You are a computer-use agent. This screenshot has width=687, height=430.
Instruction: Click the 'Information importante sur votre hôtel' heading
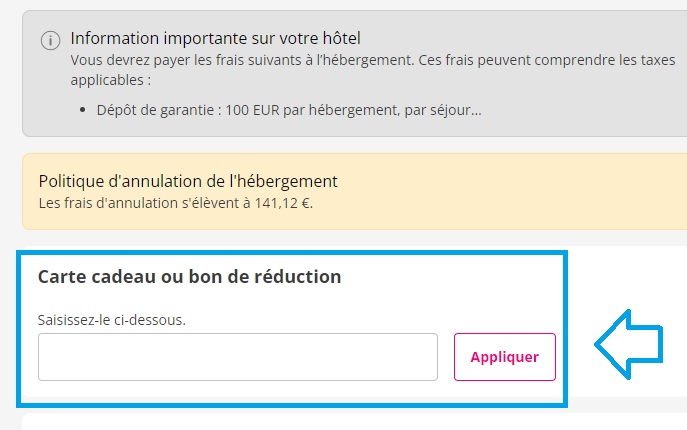coord(215,39)
